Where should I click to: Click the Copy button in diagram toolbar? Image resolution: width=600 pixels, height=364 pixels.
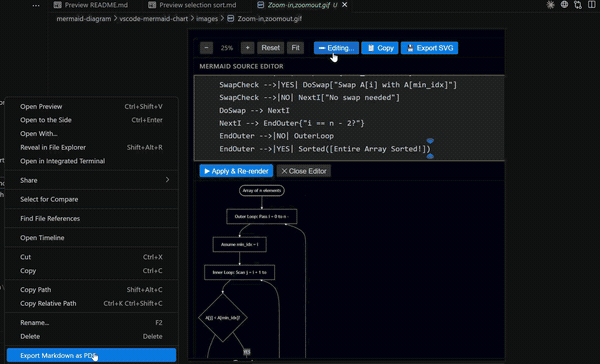coord(380,48)
